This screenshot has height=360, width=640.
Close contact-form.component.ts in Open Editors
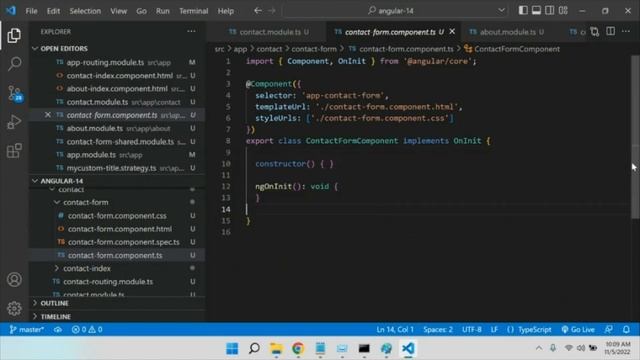[x=48, y=115]
